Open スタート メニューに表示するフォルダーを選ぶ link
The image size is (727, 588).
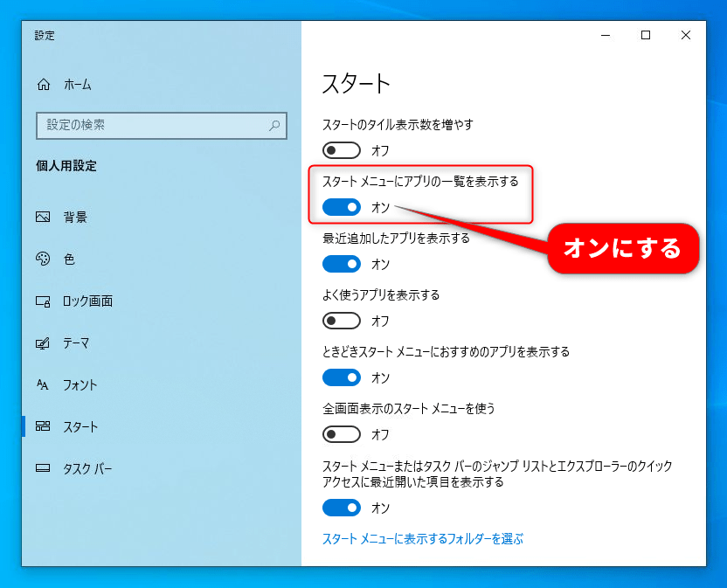[x=423, y=539]
